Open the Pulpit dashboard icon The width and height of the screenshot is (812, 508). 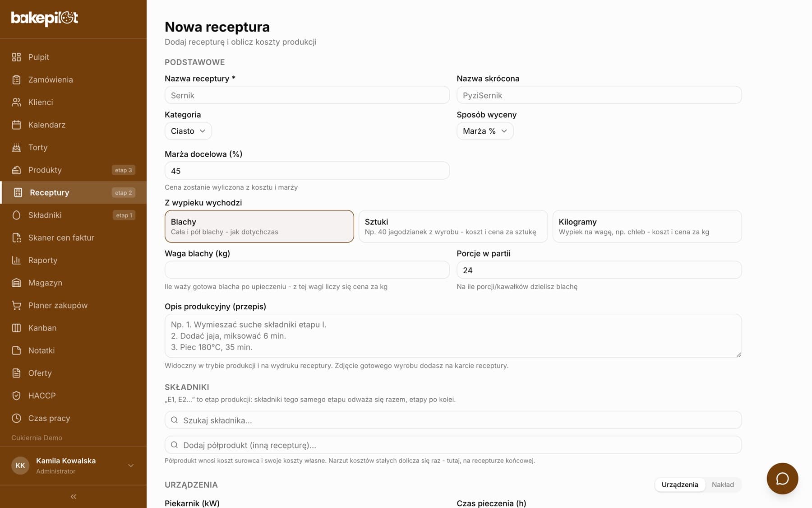coord(17,57)
